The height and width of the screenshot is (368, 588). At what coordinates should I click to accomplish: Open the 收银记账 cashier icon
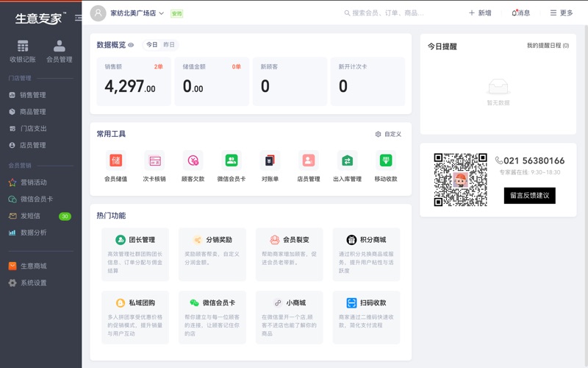click(23, 46)
